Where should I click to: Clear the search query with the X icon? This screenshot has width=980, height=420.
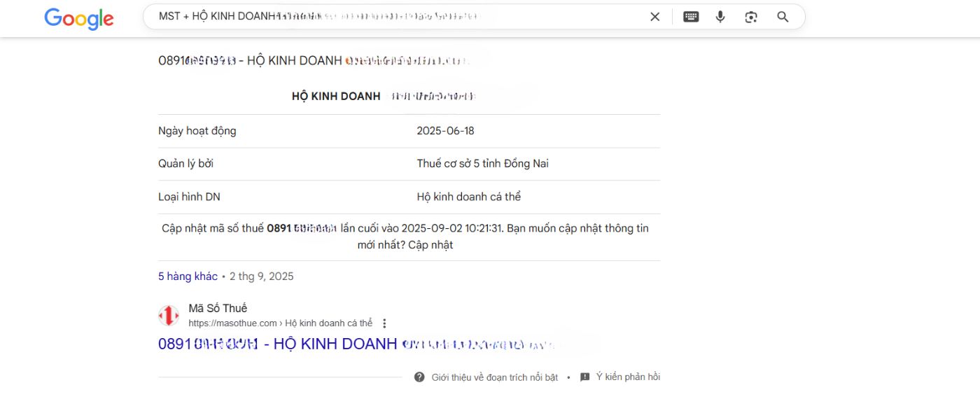(655, 17)
